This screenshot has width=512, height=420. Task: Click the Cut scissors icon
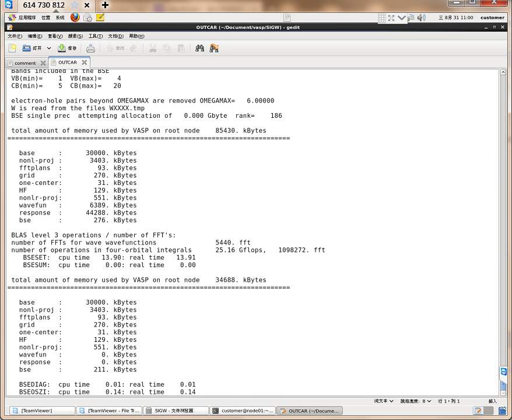[152, 48]
